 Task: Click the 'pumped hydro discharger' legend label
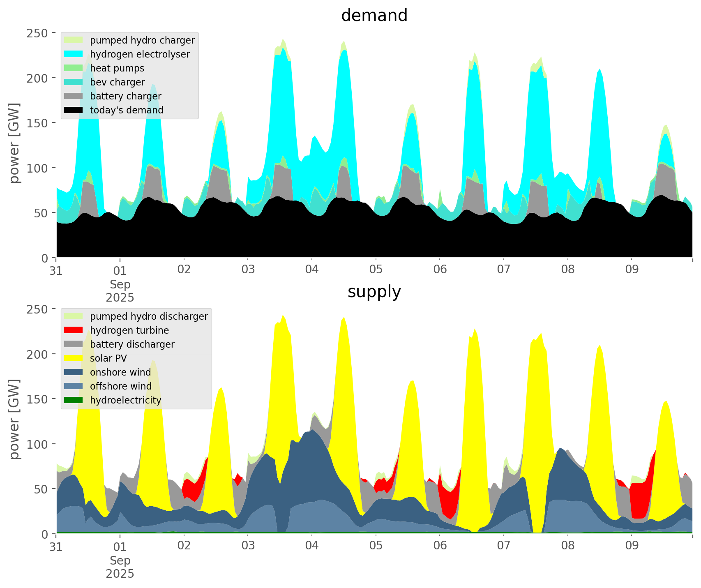[149, 316]
